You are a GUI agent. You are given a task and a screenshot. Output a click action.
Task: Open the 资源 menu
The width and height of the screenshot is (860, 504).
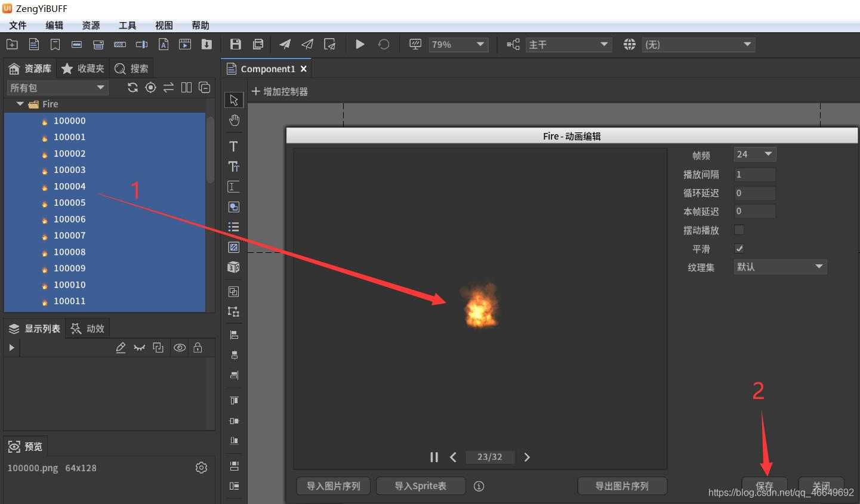point(91,25)
